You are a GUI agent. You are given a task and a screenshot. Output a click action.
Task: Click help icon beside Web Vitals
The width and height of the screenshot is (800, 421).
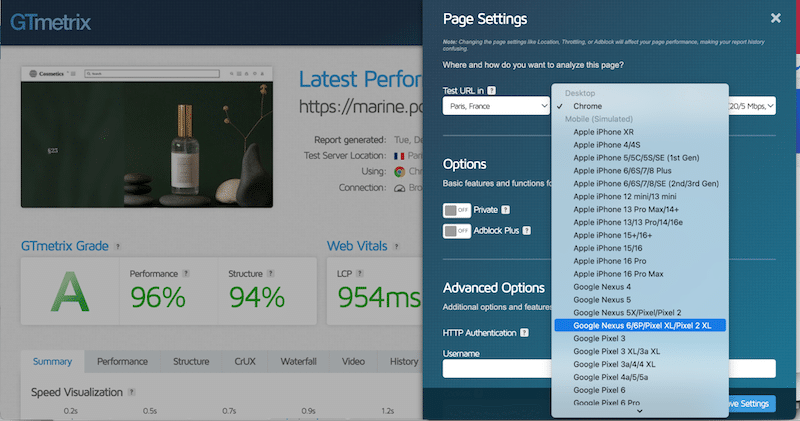392,245
